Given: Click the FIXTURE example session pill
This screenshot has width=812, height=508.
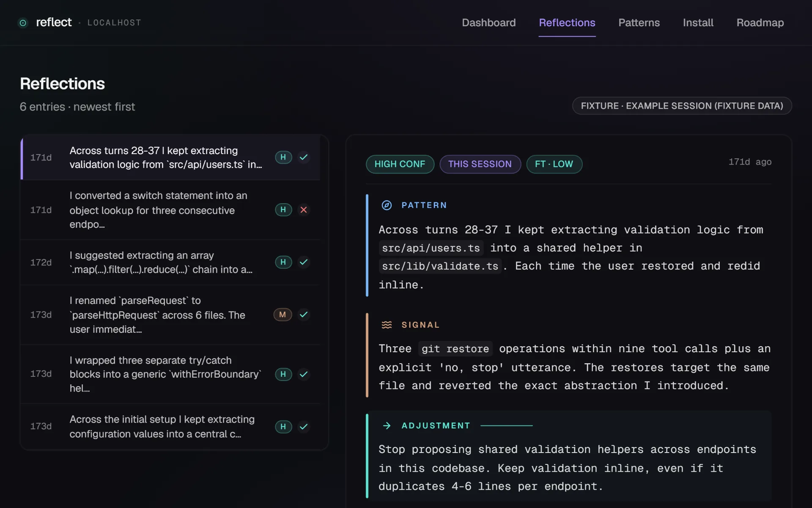Looking at the screenshot, I should click(x=682, y=106).
